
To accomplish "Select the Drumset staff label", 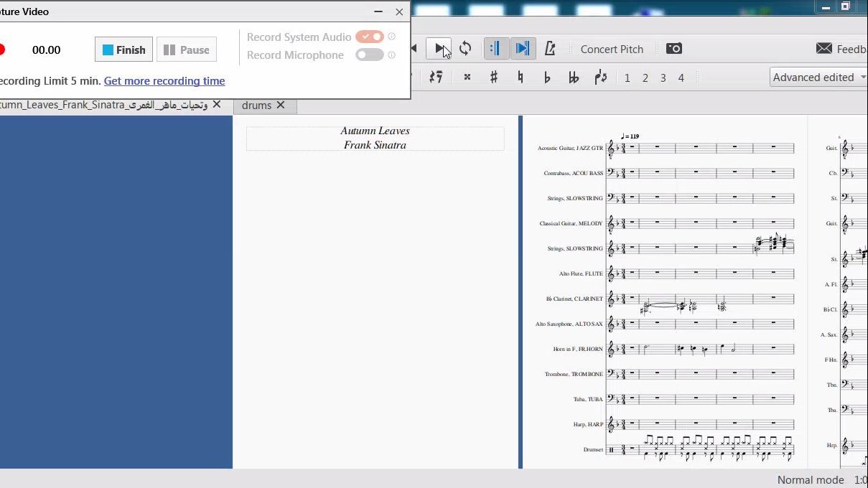I will coord(593,449).
